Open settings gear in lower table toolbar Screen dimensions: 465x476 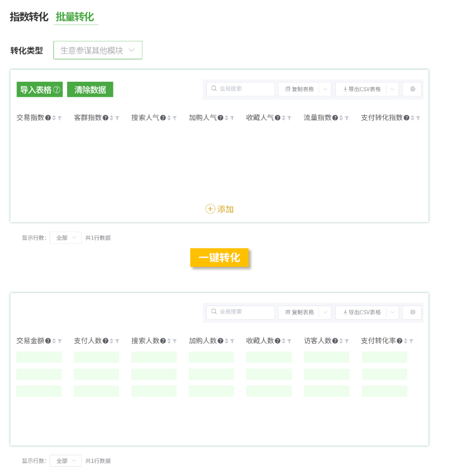(412, 312)
